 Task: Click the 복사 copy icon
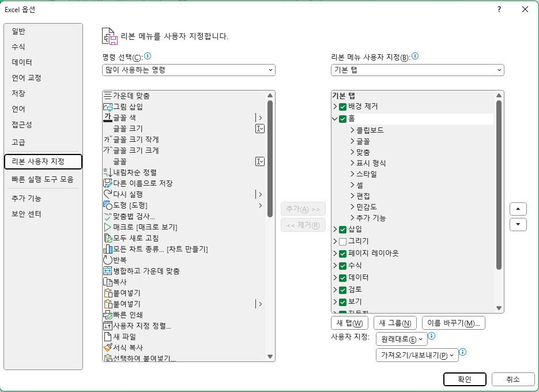[108, 282]
